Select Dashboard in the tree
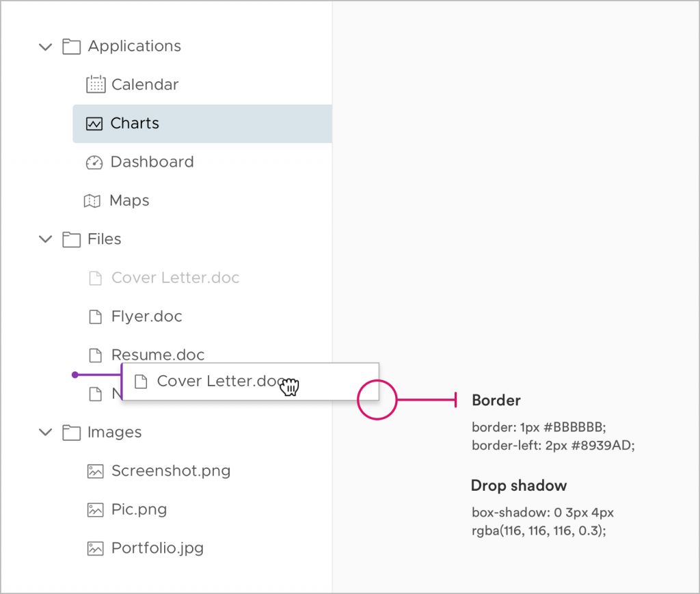The width and height of the screenshot is (700, 594). 152,162
